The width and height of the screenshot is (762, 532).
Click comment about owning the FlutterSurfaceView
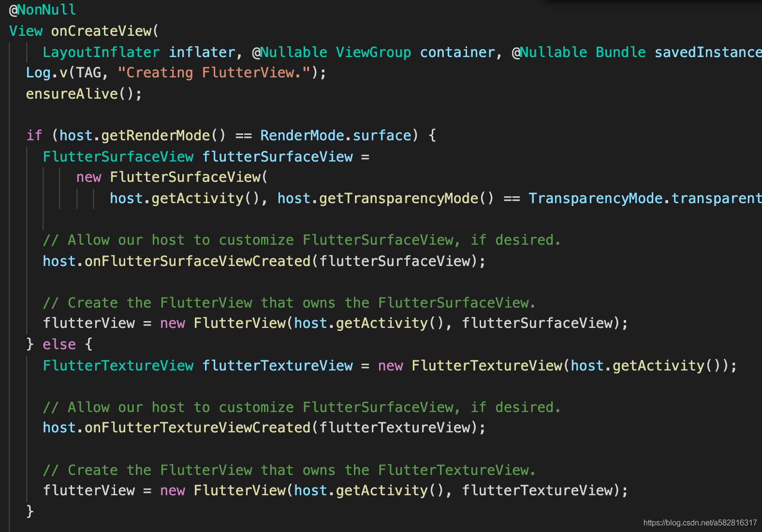click(289, 303)
